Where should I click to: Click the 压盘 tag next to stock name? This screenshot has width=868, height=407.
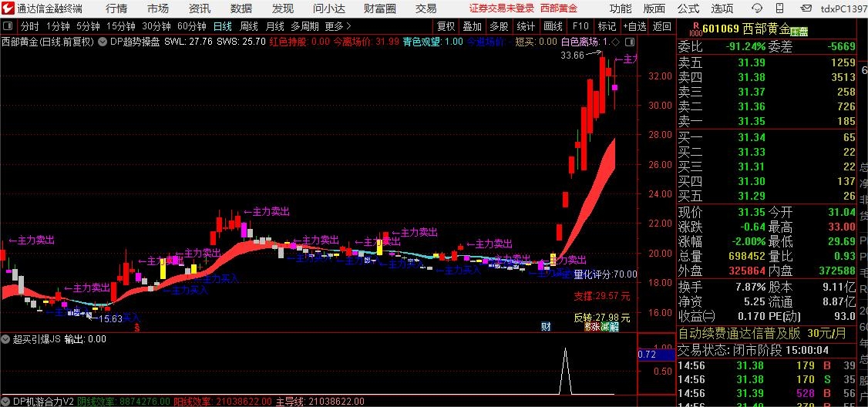coord(799,32)
